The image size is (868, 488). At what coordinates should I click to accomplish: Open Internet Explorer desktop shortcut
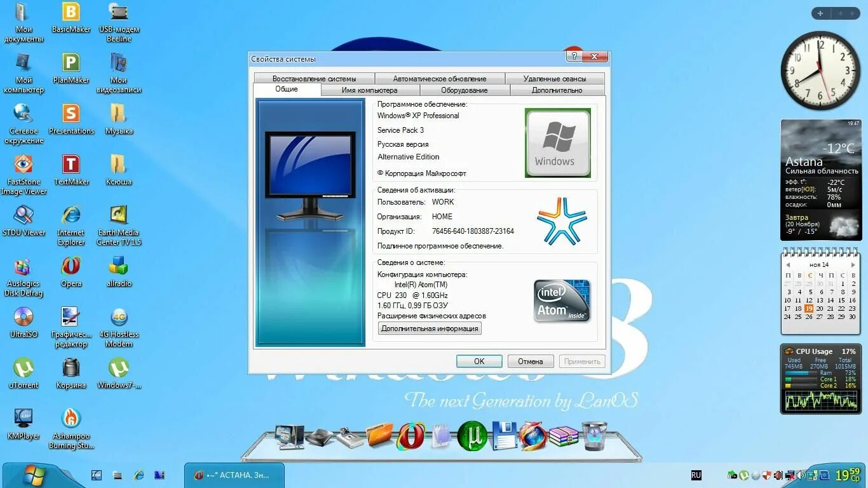coord(71,226)
